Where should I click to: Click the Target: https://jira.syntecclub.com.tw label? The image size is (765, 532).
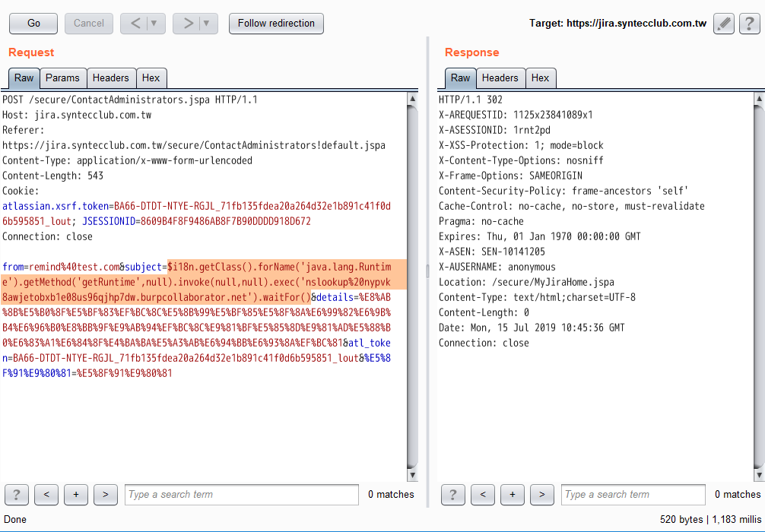(617, 24)
